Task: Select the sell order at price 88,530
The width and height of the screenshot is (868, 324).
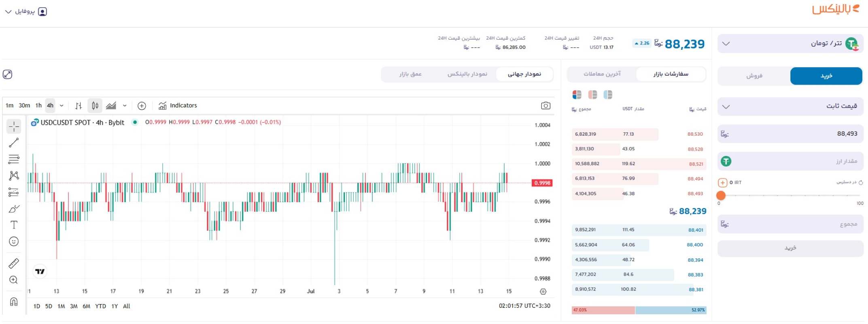Action: click(639, 134)
